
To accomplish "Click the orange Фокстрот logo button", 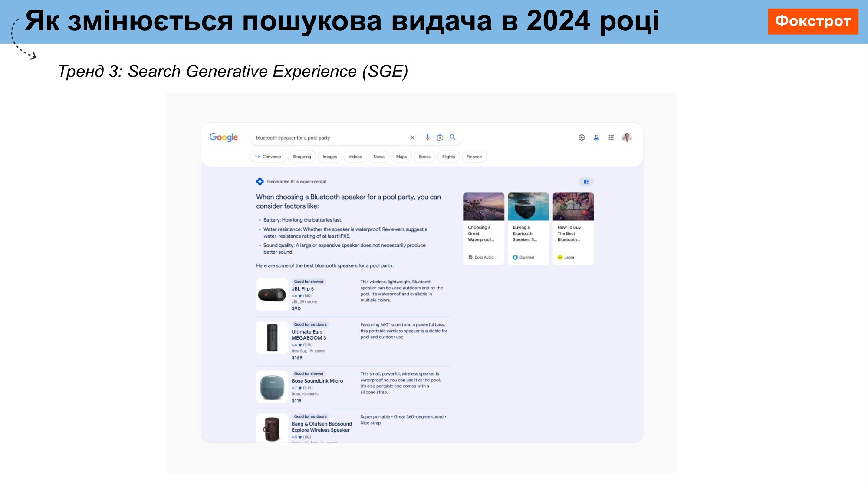I will 813,21.
